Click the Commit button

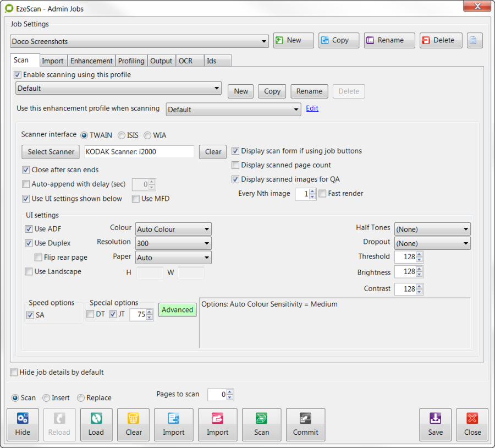[x=305, y=424]
